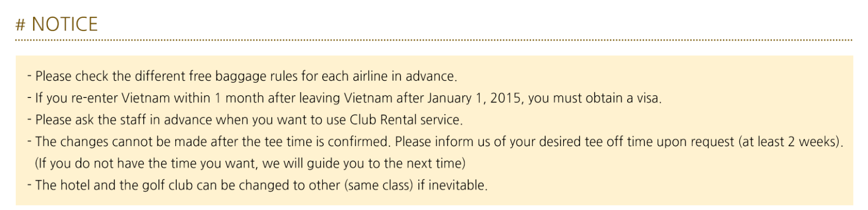Click the hotel and golf club change notice
The height and width of the screenshot is (210, 868).
258,185
